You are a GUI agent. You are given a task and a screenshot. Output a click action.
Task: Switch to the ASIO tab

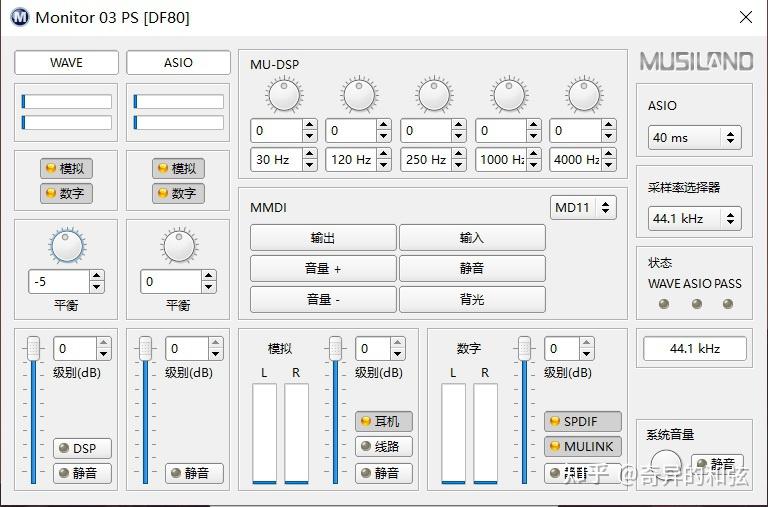[178, 62]
